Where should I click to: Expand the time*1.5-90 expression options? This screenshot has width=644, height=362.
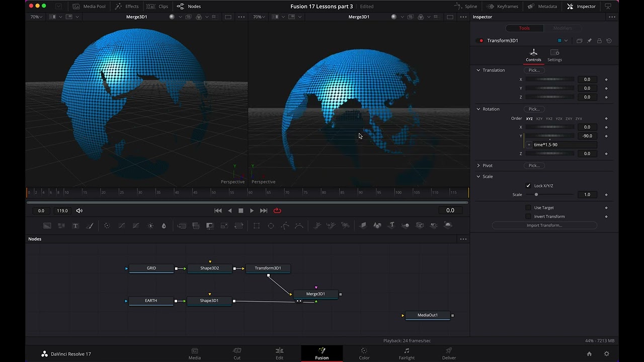click(x=529, y=145)
